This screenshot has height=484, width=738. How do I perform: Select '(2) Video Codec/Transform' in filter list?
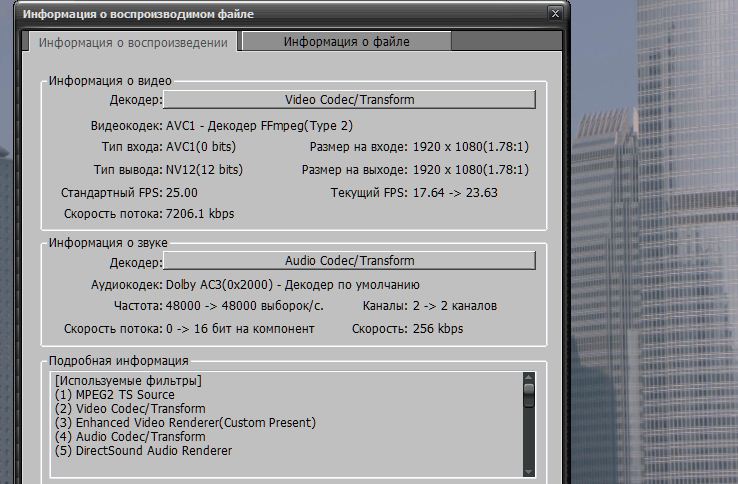pos(130,409)
